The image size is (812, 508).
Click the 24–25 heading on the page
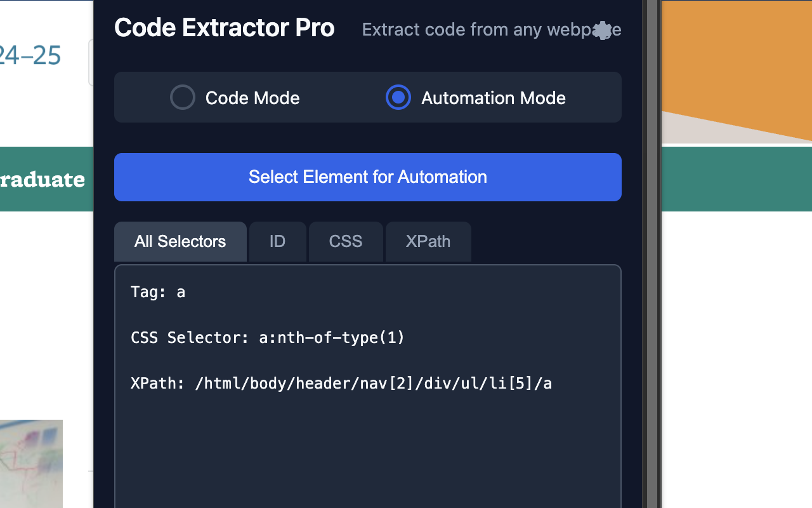(x=30, y=55)
